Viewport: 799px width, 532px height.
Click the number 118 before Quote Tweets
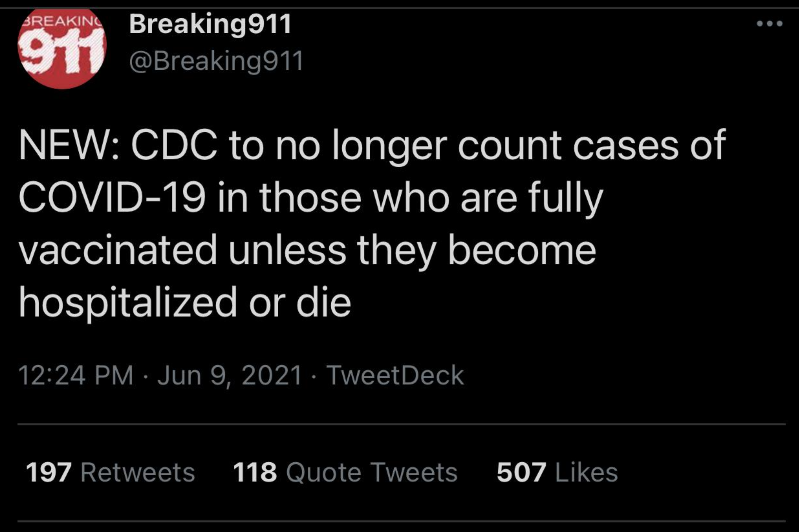(255, 472)
